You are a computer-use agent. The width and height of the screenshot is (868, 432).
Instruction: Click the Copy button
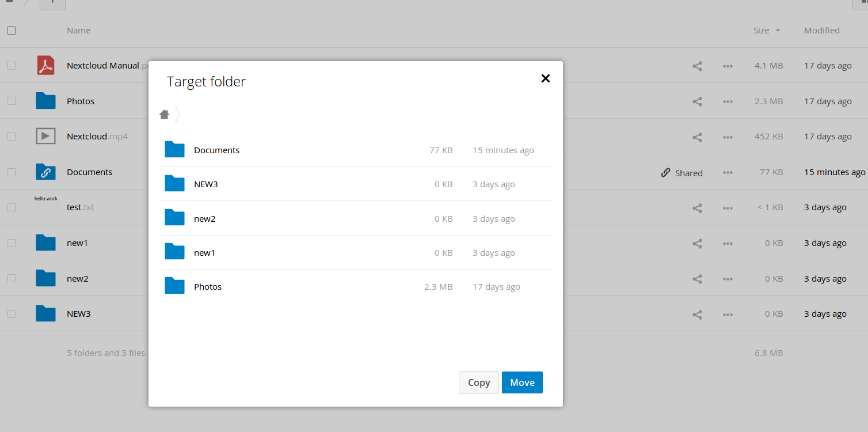click(x=479, y=382)
